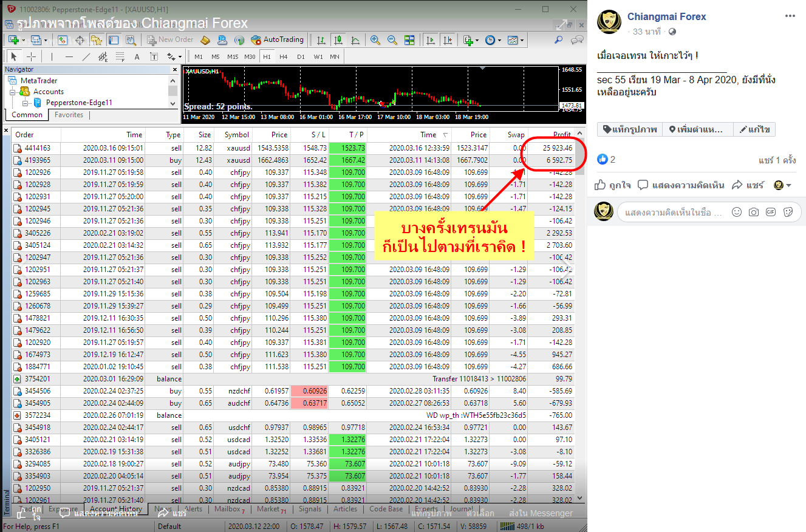Toggle Chart Shift icon
Screen dimensions: 806x532
coord(448,40)
